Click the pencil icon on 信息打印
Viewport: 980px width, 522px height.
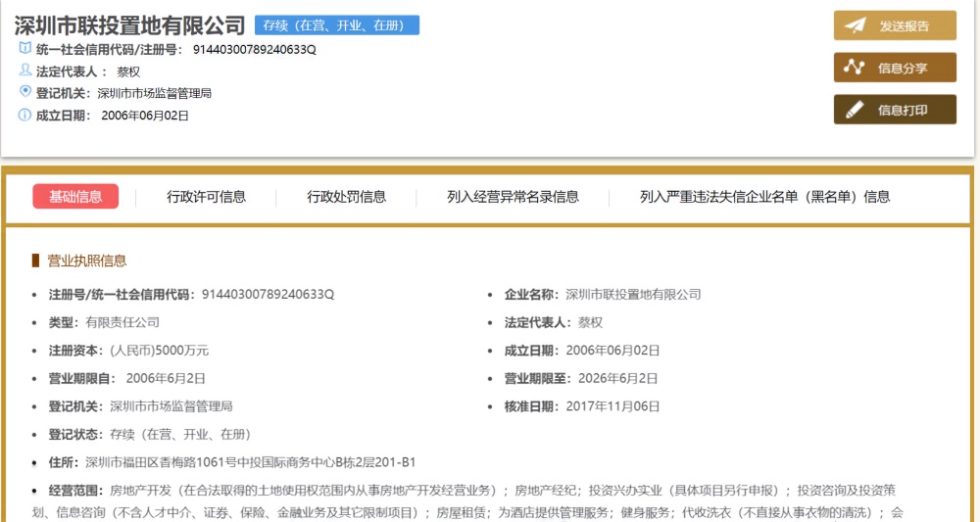click(x=854, y=110)
